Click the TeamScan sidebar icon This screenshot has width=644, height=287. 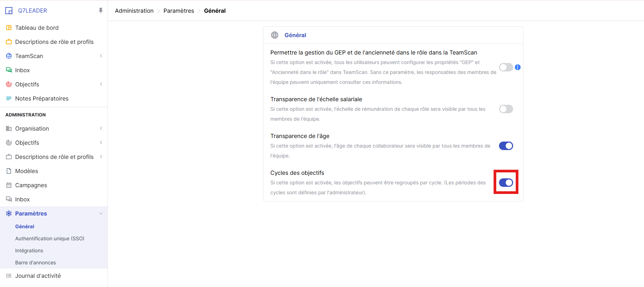pyautogui.click(x=9, y=56)
